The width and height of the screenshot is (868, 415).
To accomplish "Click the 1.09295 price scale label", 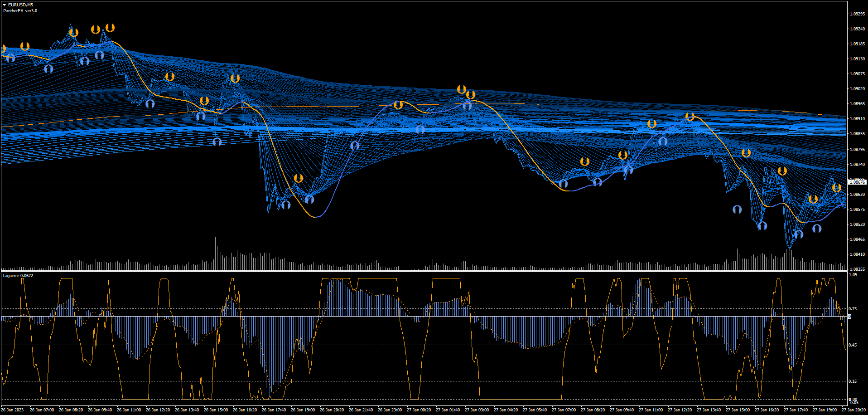I will click(x=857, y=14).
